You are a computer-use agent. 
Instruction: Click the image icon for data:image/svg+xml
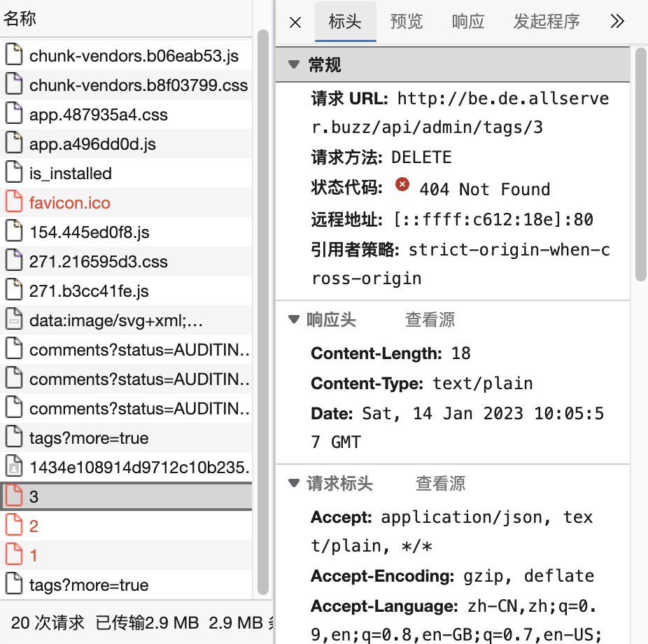pos(14,319)
